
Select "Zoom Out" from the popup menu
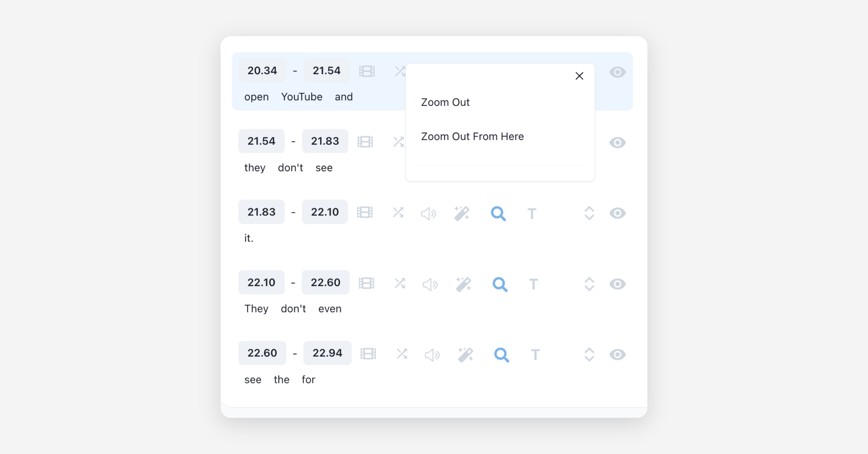pos(445,102)
